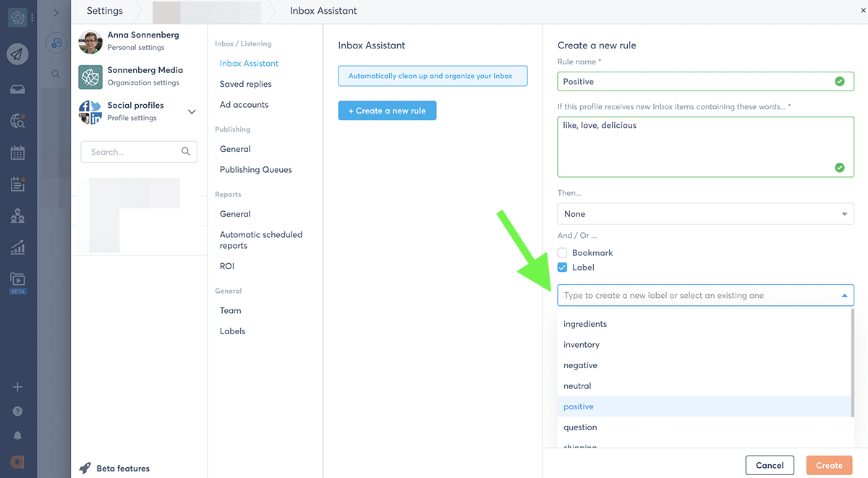Expand the Social profiles chevron
868x478 pixels.
pyautogui.click(x=192, y=111)
